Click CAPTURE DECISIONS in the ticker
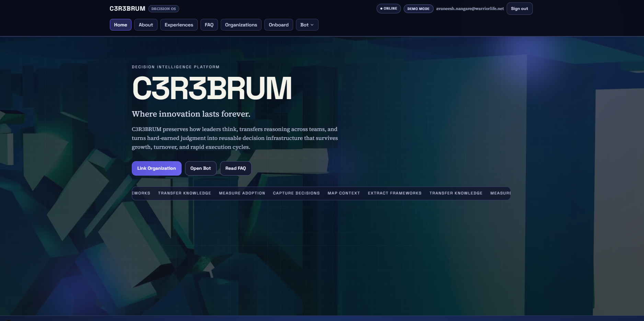 (x=296, y=193)
